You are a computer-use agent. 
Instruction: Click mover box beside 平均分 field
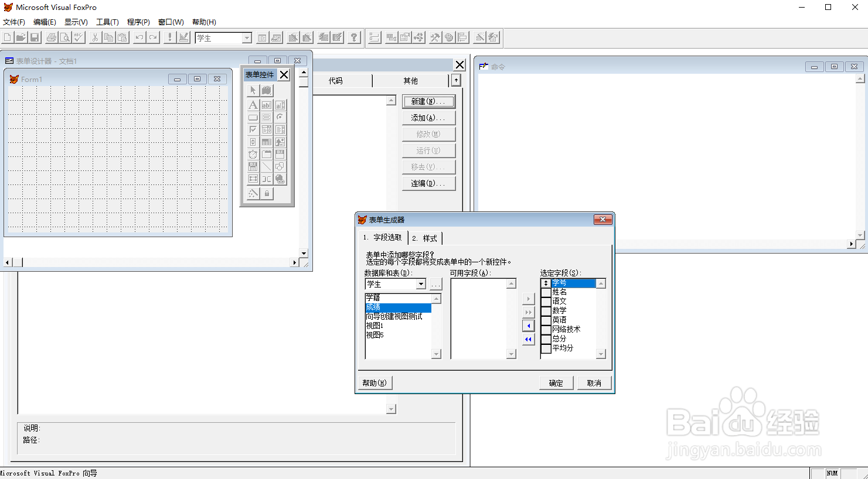point(546,348)
